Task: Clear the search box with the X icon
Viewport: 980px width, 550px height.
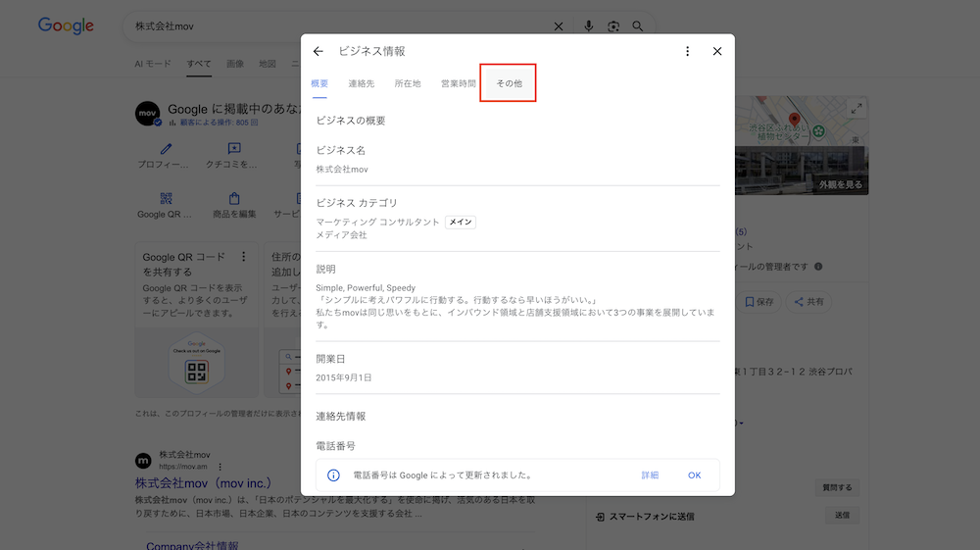Action: point(559,26)
